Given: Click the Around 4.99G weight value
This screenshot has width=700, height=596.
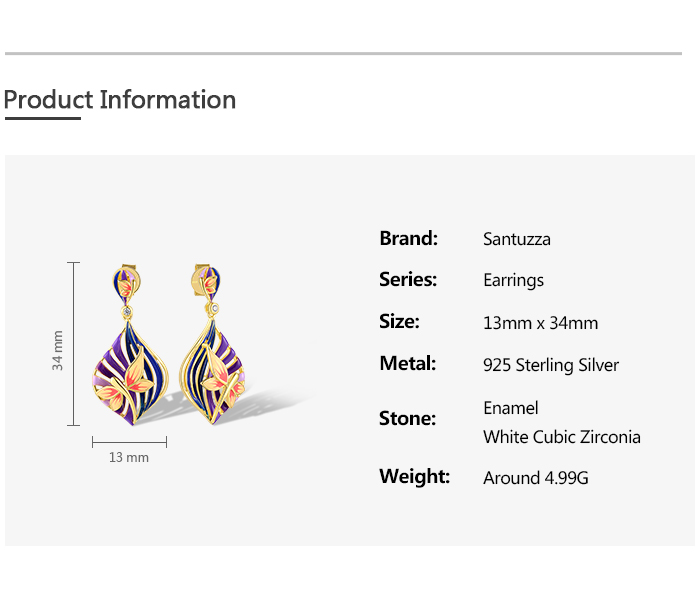Looking at the screenshot, I should (535, 478).
